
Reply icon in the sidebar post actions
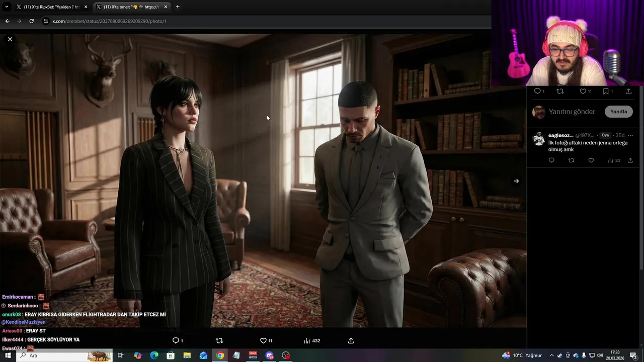pos(537,91)
